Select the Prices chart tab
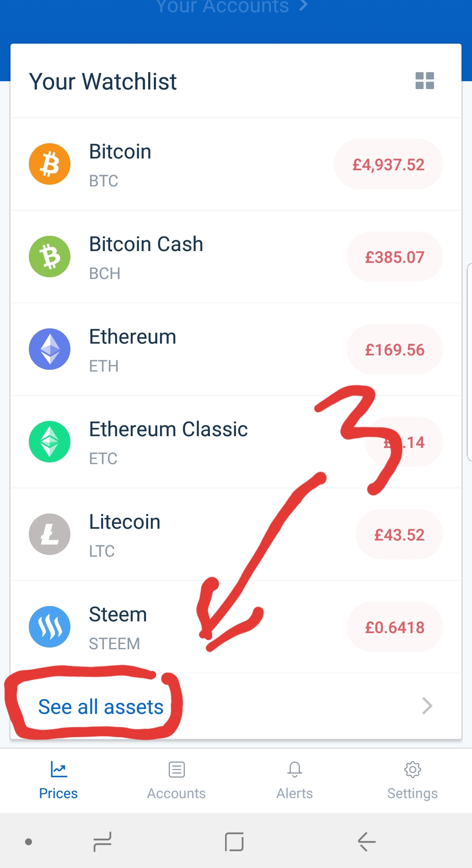 (59, 780)
